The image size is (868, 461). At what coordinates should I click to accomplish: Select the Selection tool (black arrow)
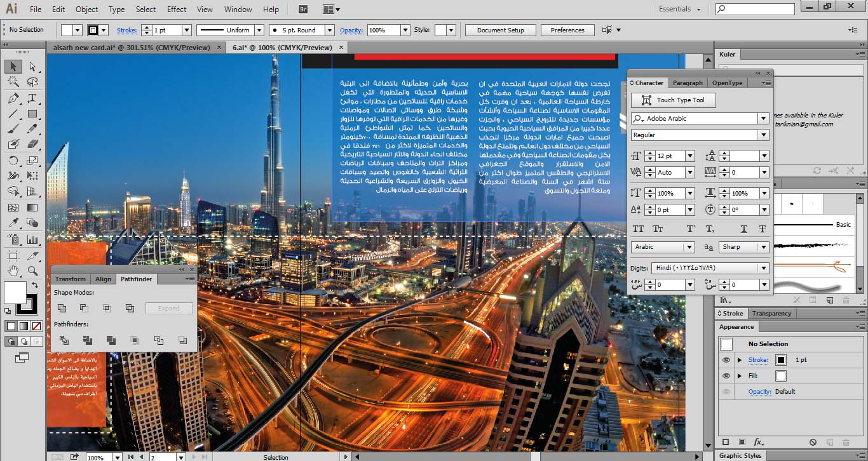13,67
